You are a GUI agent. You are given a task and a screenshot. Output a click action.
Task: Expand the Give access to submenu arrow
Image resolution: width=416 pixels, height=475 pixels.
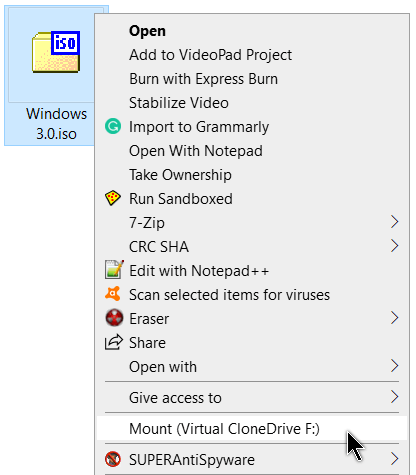[x=395, y=397]
